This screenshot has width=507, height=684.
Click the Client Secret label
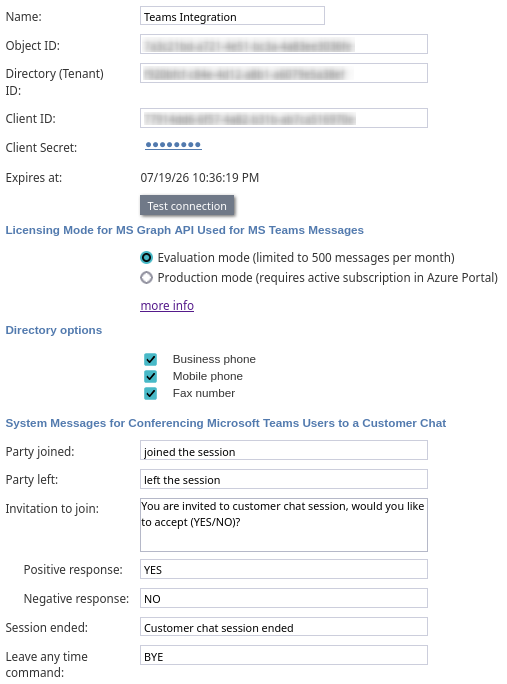point(41,147)
